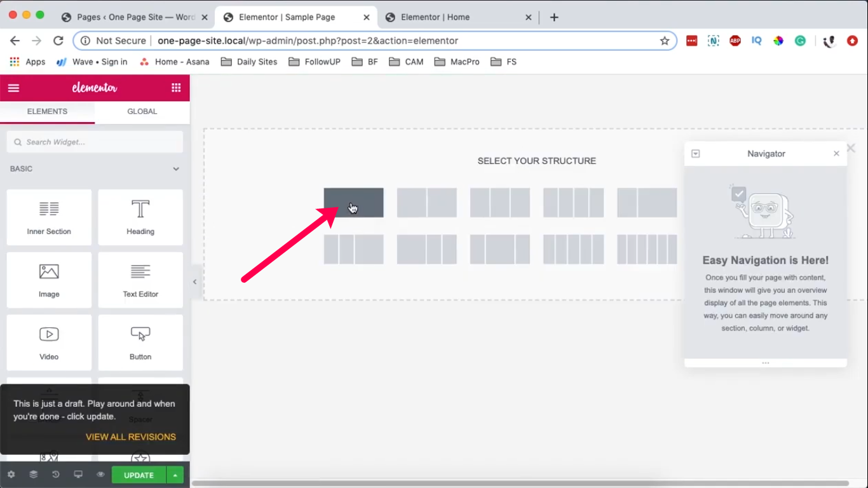
Task: Pick the six equal columns structure
Action: [647, 249]
